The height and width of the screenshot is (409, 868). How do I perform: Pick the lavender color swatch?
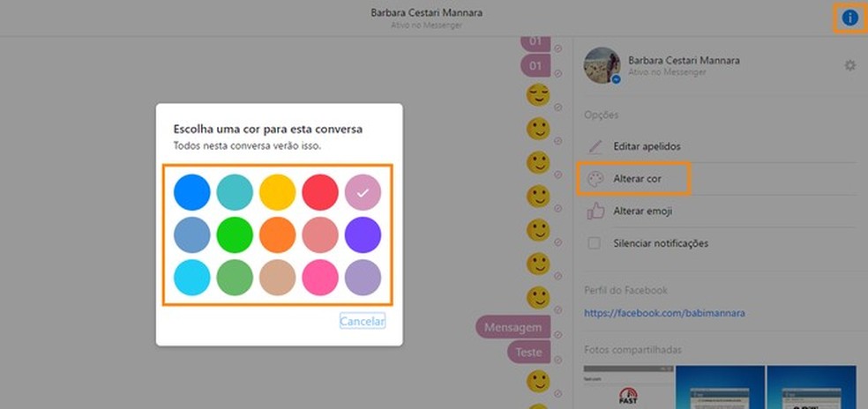363,278
